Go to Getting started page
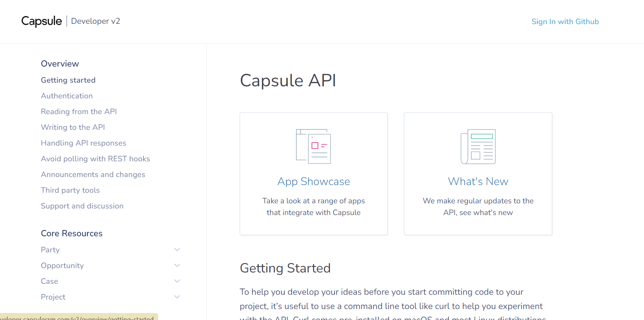Screen dimensions: 644x320 (68, 80)
